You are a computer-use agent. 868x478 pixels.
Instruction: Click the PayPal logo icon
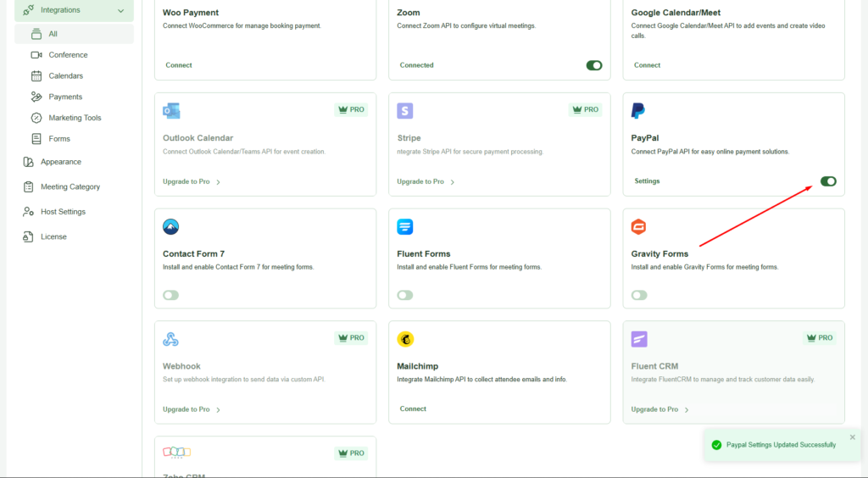click(637, 111)
